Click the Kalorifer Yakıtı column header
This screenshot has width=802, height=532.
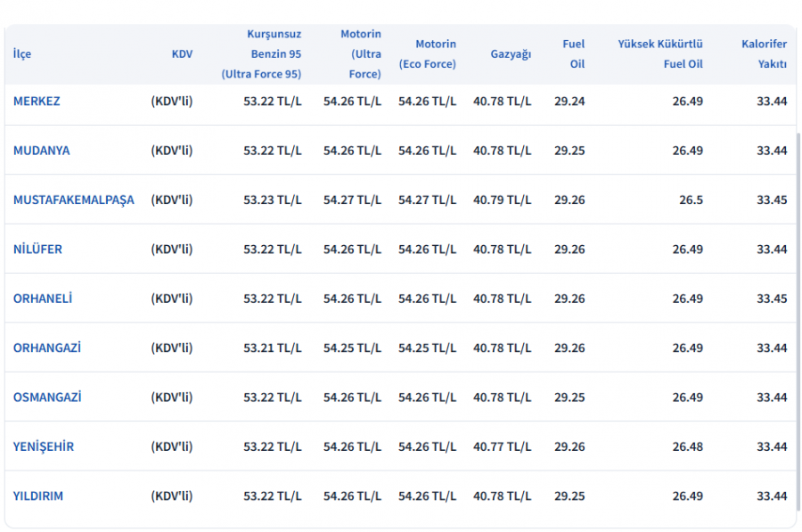[764, 54]
